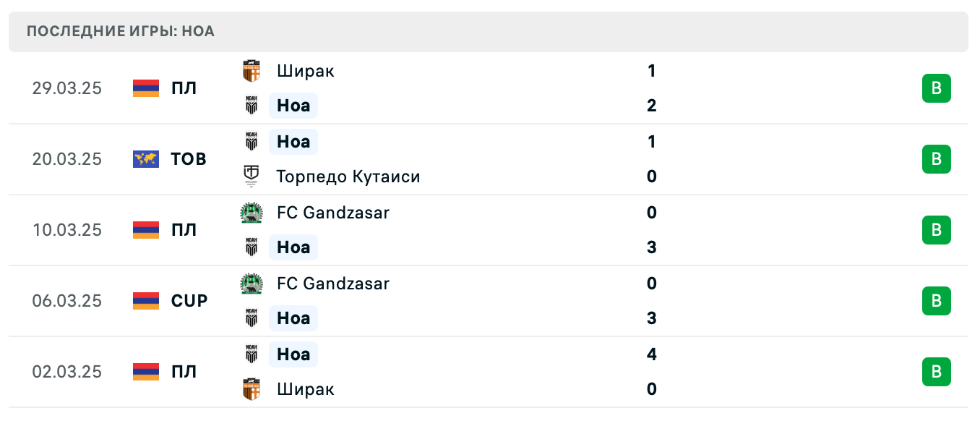Click Torpedo Kutaisi club logo

coord(251,177)
